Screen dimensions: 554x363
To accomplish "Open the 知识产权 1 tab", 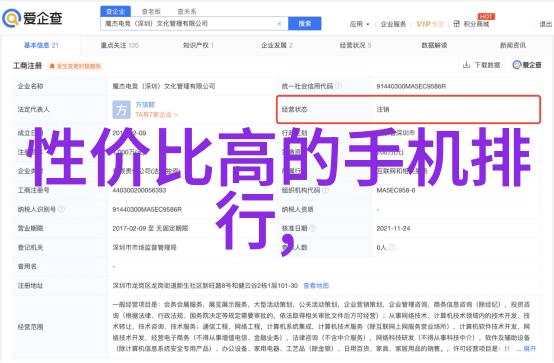I will pyautogui.click(x=198, y=45).
